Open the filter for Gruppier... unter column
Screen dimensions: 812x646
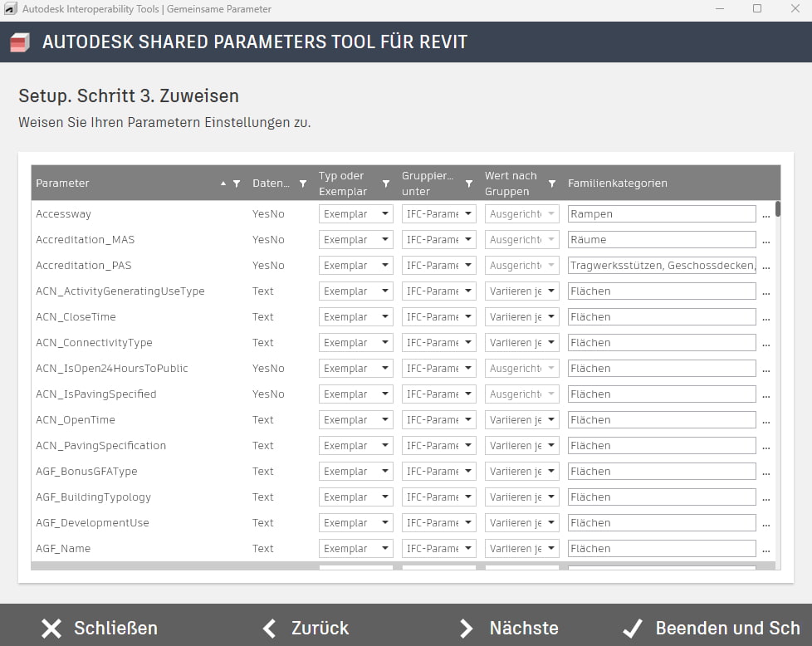tap(468, 184)
